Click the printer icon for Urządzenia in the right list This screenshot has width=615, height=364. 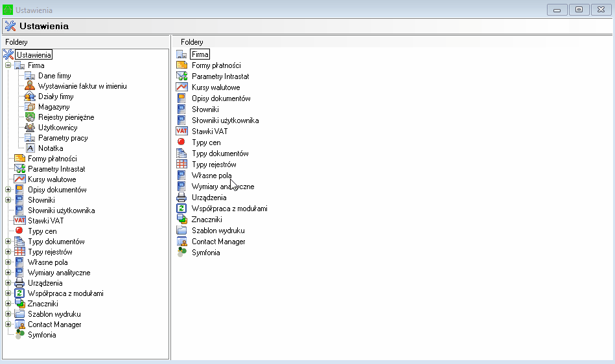[x=181, y=198]
